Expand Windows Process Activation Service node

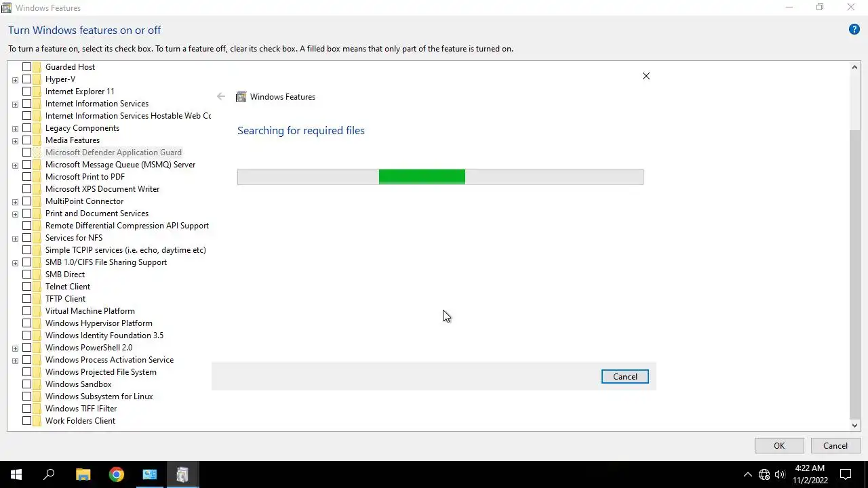point(15,361)
